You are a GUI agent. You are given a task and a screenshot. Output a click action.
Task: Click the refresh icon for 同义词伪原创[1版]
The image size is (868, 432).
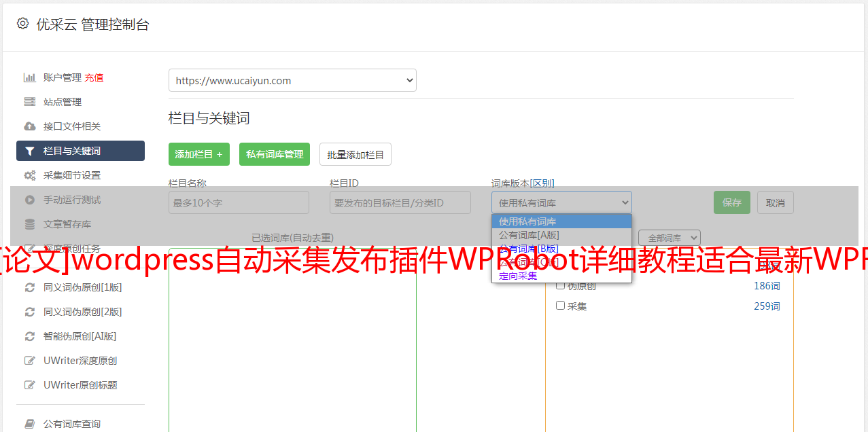(x=30, y=287)
